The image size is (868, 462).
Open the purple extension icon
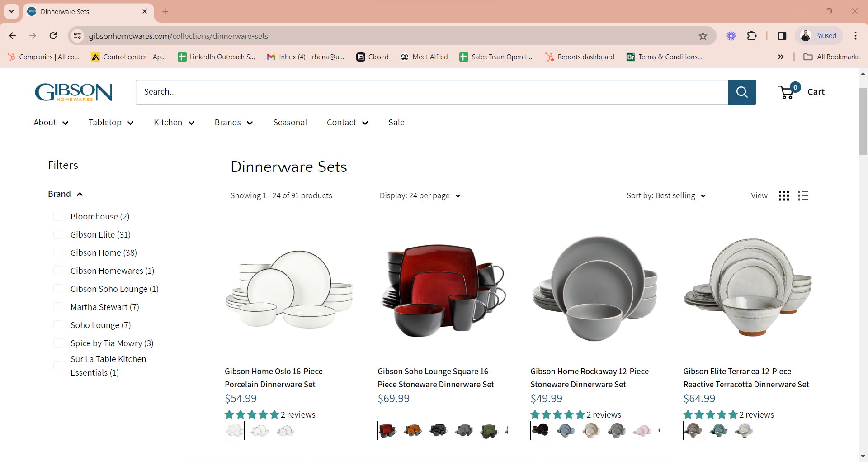coord(731,36)
